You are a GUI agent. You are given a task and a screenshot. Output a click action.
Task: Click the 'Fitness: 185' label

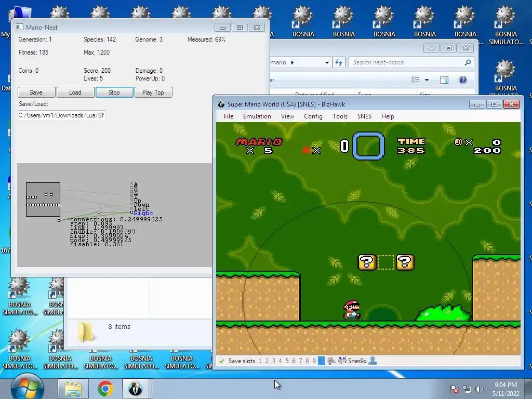pos(33,52)
